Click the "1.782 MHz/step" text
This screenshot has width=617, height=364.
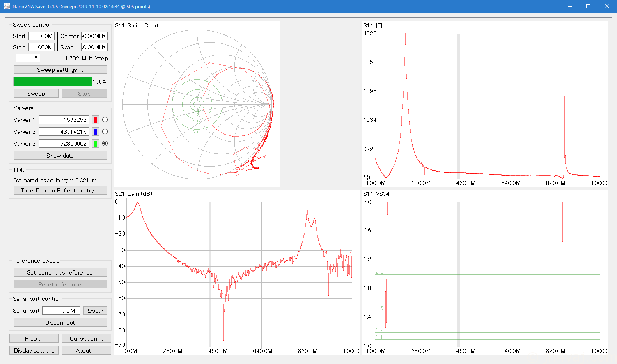(x=86, y=58)
